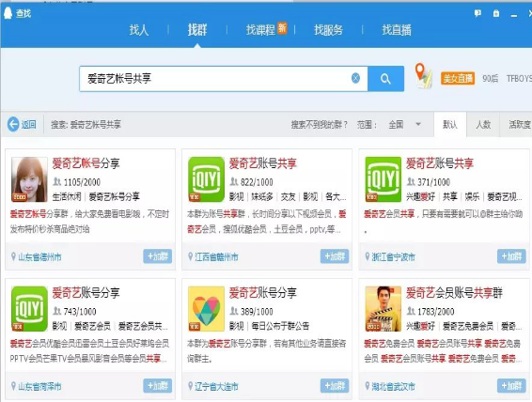The image size is (532, 402).
Task: Open the 爱奇艺会员账号共享群 group title
Action: point(454,292)
